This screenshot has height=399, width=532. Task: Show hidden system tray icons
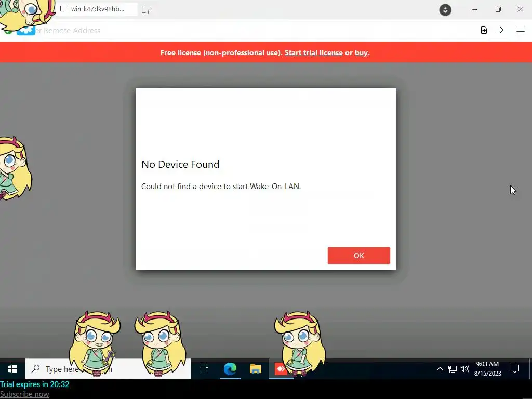[x=440, y=369]
